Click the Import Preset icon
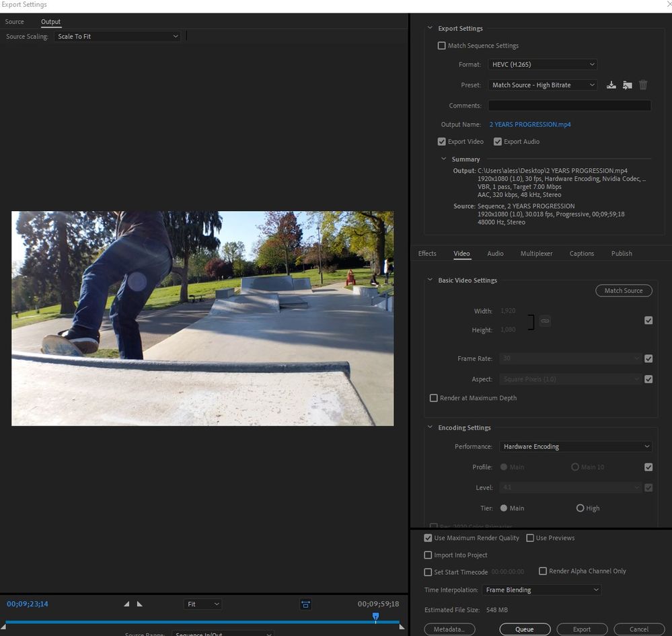Screen dimensions: 672x636 627,85
